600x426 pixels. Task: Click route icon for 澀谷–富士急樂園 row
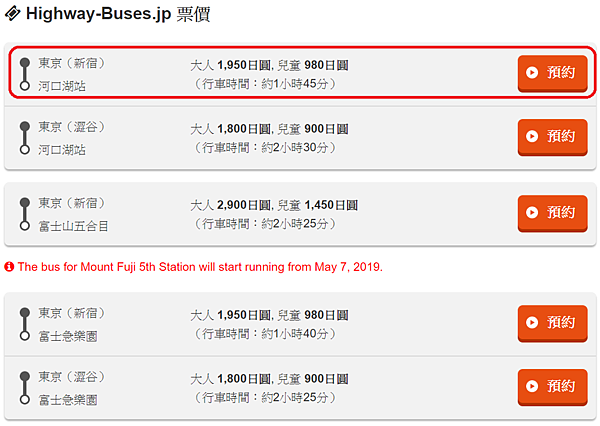[x=25, y=388]
